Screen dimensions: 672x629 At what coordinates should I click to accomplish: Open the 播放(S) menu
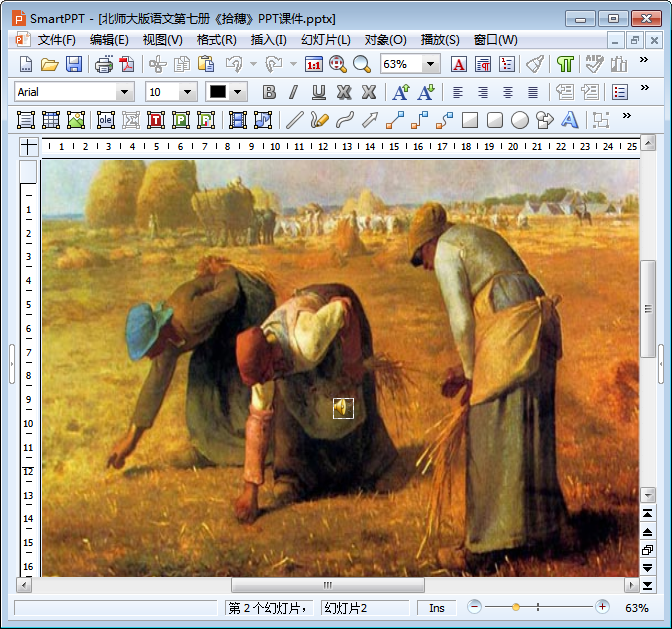(x=440, y=40)
